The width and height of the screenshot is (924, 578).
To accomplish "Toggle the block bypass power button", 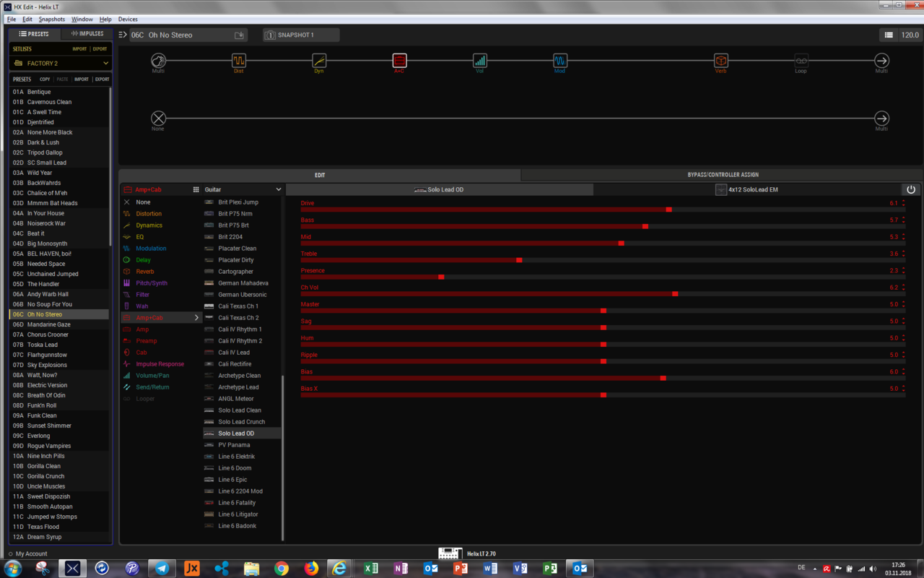I will click(911, 189).
